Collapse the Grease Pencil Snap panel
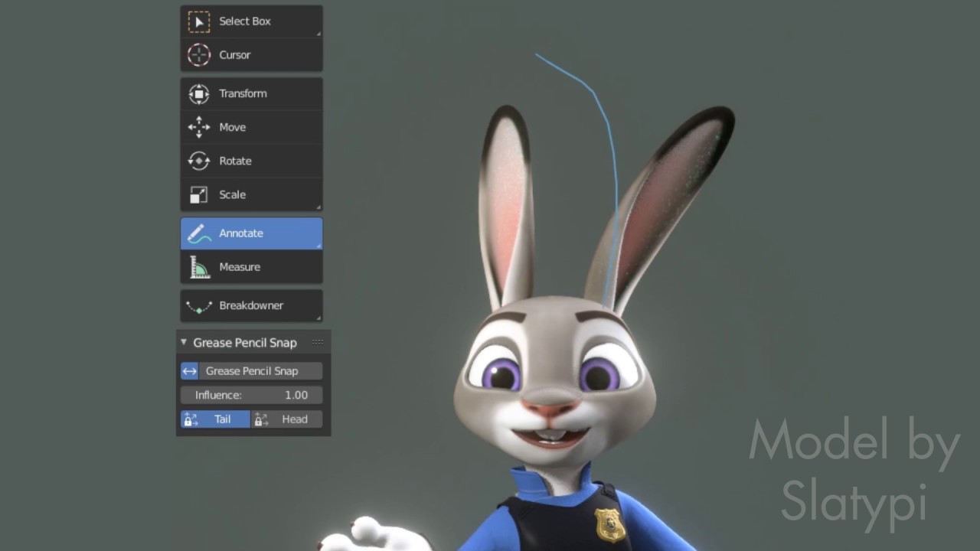This screenshot has width=980, height=551. tap(184, 342)
